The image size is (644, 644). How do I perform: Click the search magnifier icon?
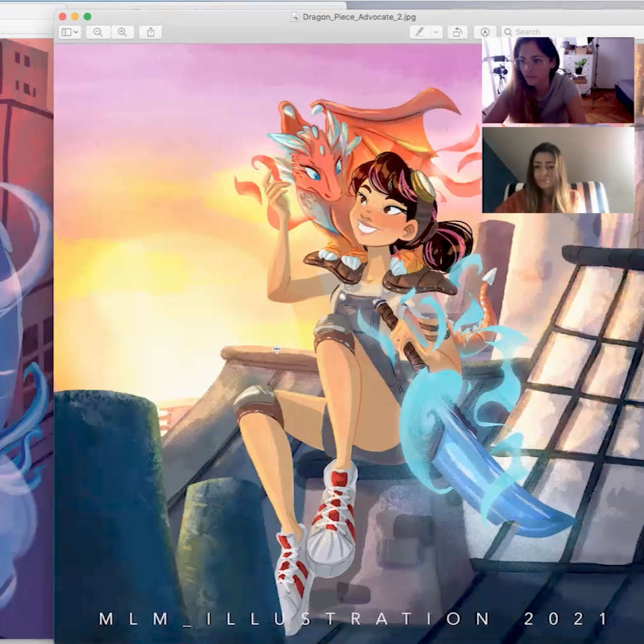(x=508, y=32)
